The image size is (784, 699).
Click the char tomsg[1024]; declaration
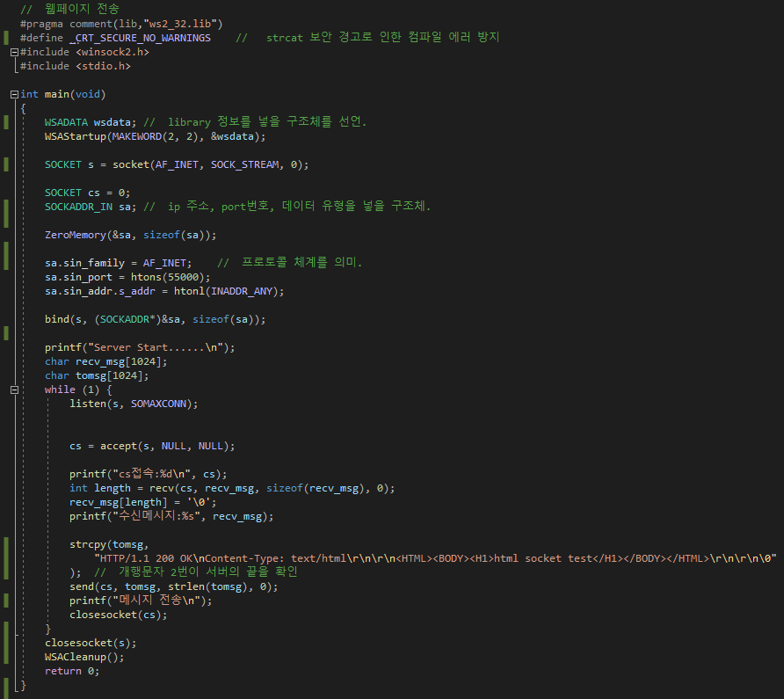pyautogui.click(x=97, y=375)
